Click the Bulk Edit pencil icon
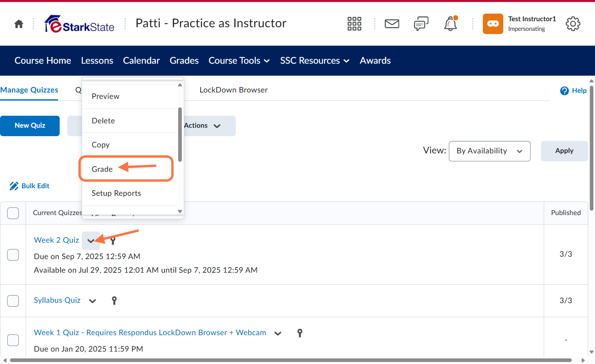The width and height of the screenshot is (595, 364). click(x=14, y=186)
